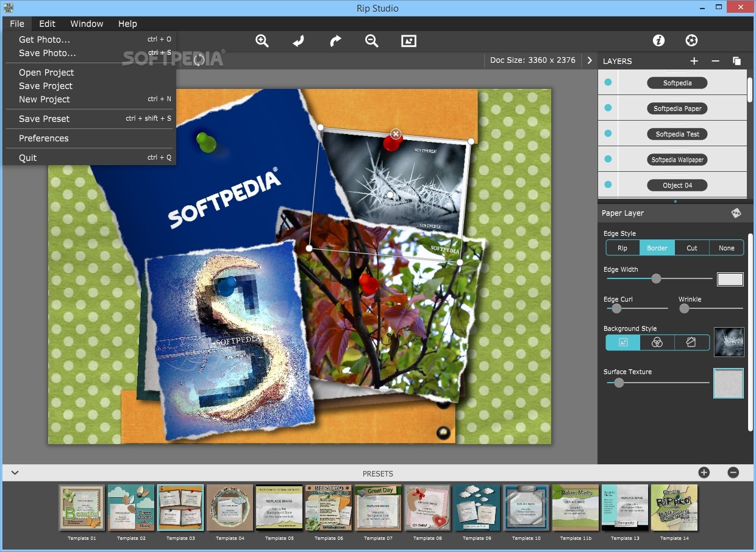
Task: Apply the Template 06 preset
Action: (x=329, y=508)
